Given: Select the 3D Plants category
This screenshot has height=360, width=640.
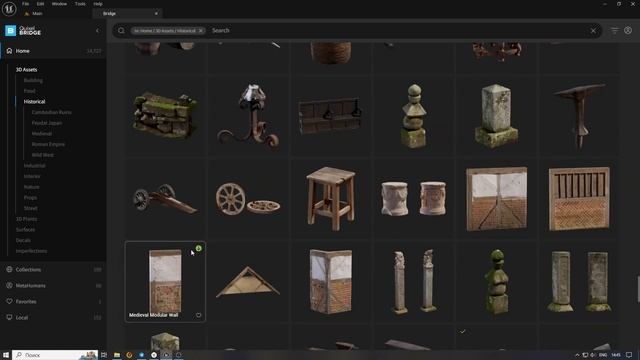Looking at the screenshot, I should 27,219.
